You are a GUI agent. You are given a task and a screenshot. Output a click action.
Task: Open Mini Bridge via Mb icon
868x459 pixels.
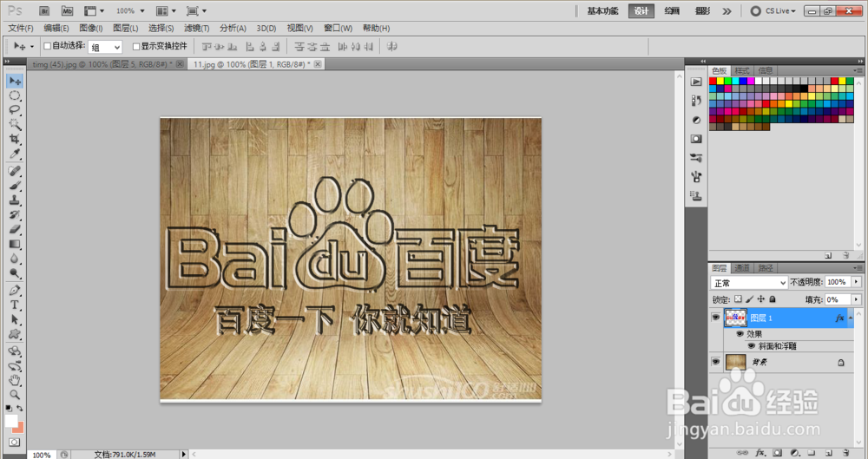pos(67,10)
